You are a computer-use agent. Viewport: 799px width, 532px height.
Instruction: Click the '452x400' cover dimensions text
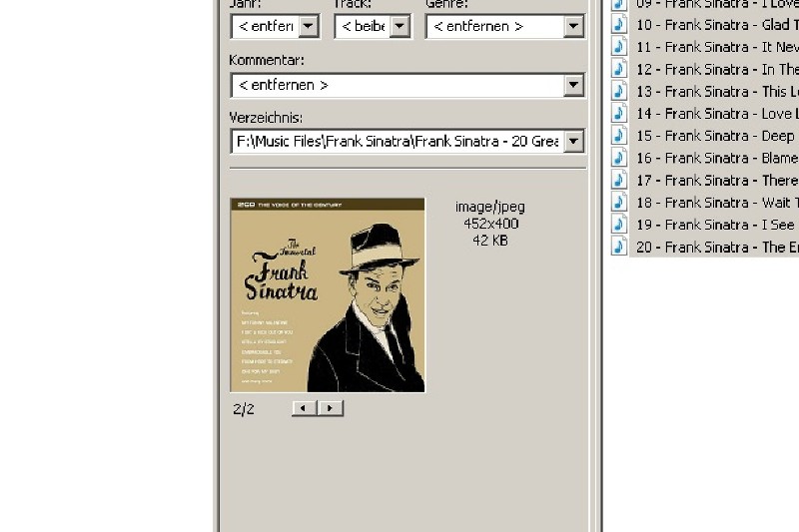click(491, 224)
